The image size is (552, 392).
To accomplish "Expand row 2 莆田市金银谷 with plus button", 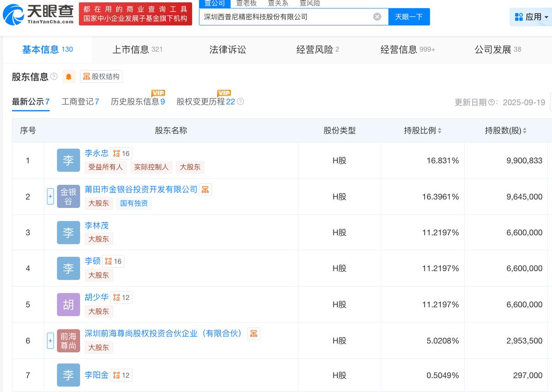I will click(x=51, y=197).
